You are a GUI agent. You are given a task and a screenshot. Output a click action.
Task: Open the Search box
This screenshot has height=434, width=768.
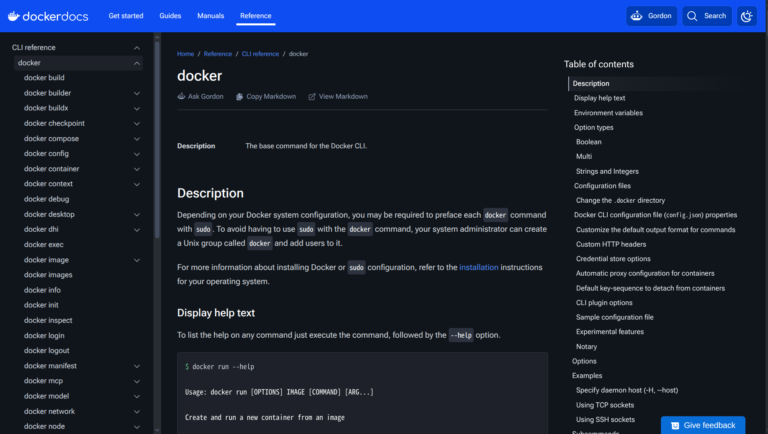click(707, 16)
